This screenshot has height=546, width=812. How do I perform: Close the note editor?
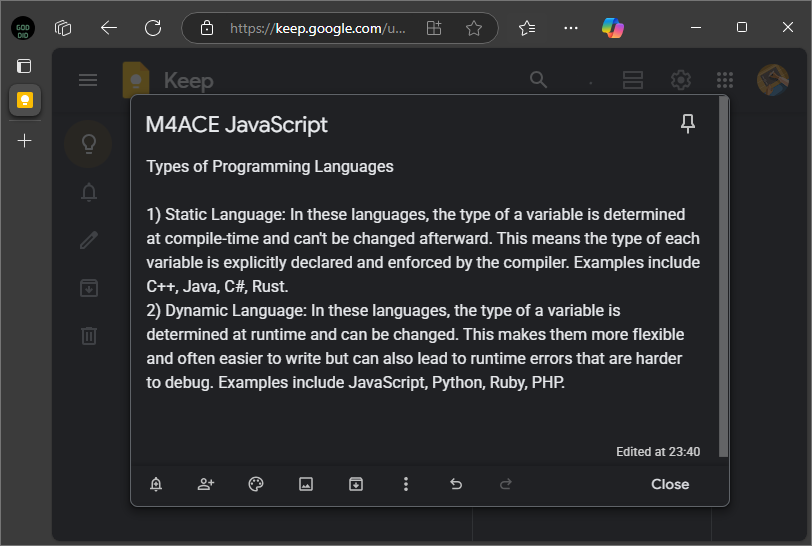point(670,484)
